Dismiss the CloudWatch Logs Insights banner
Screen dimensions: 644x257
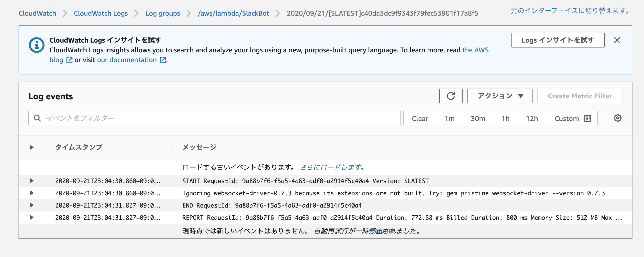tap(617, 40)
